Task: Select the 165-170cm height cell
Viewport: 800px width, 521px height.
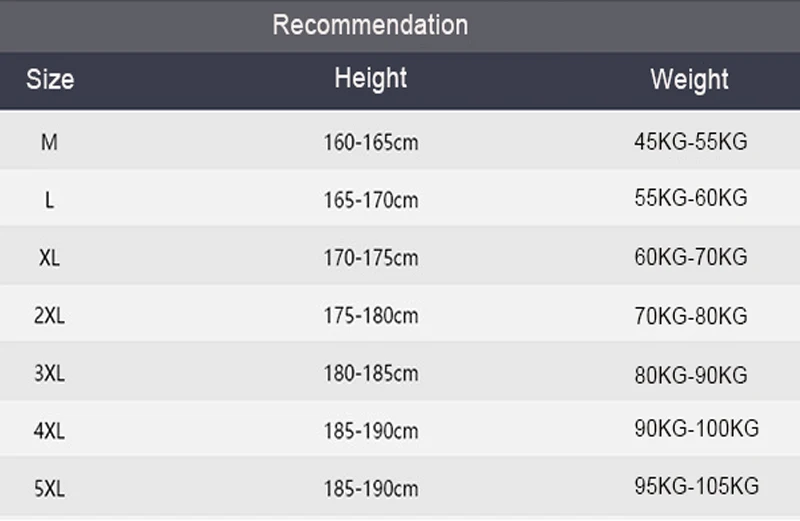Action: (x=370, y=200)
